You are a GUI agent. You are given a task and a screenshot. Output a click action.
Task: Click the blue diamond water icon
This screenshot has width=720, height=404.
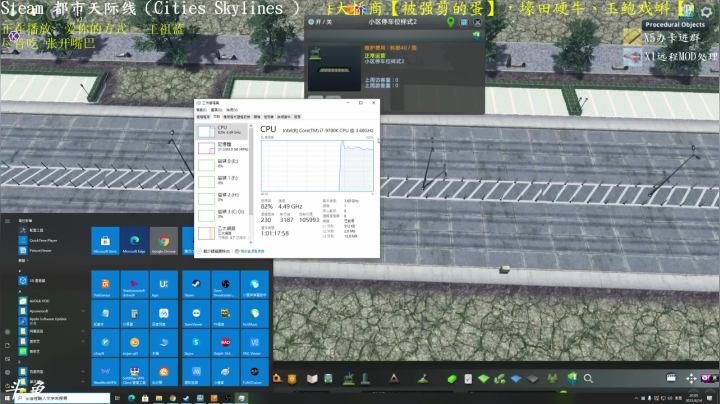516,379
